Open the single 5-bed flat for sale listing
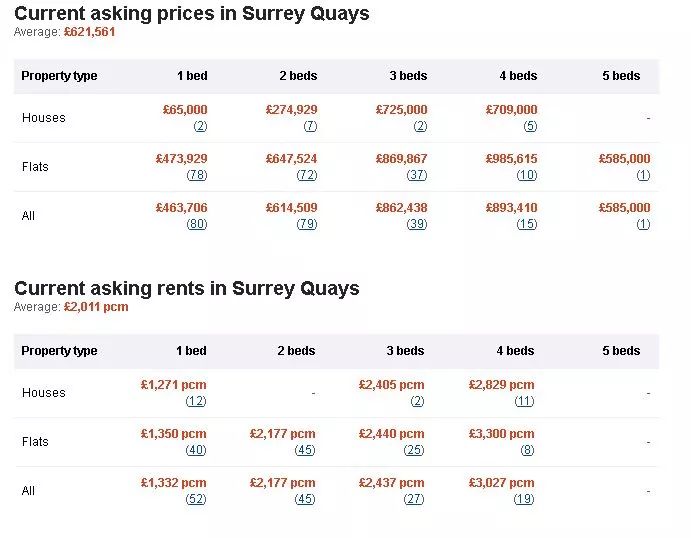 click(643, 175)
